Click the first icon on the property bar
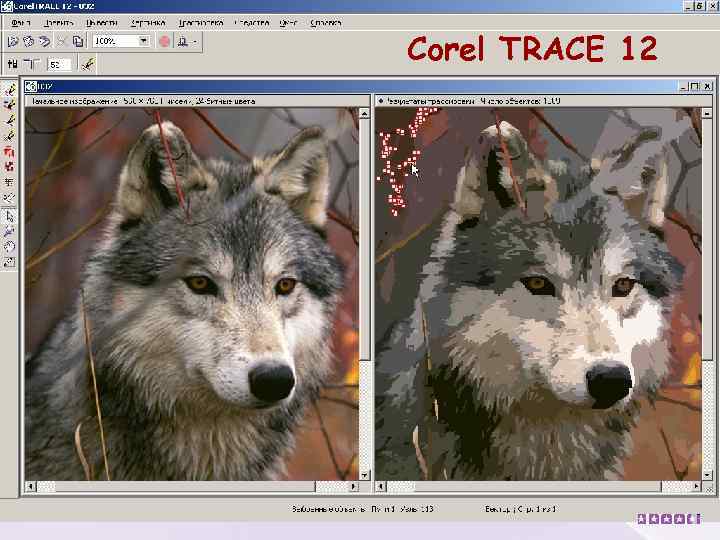This screenshot has height=540, width=720. (x=12, y=64)
